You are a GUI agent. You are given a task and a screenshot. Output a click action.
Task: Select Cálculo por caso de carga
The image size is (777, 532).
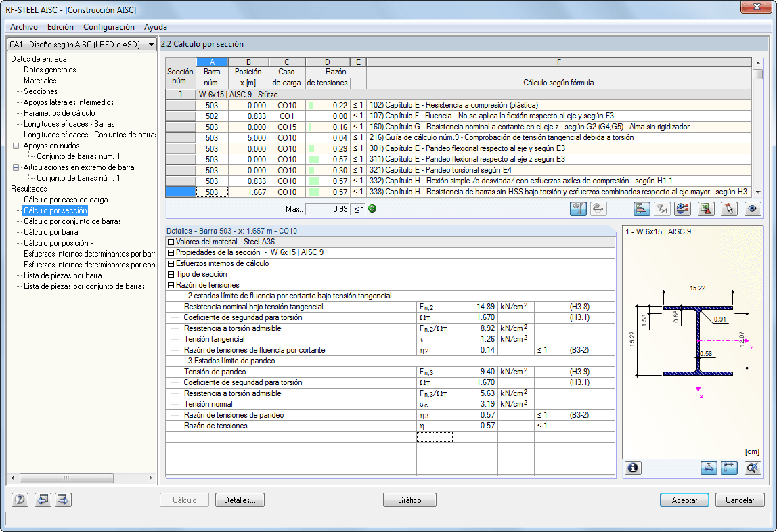tap(66, 200)
